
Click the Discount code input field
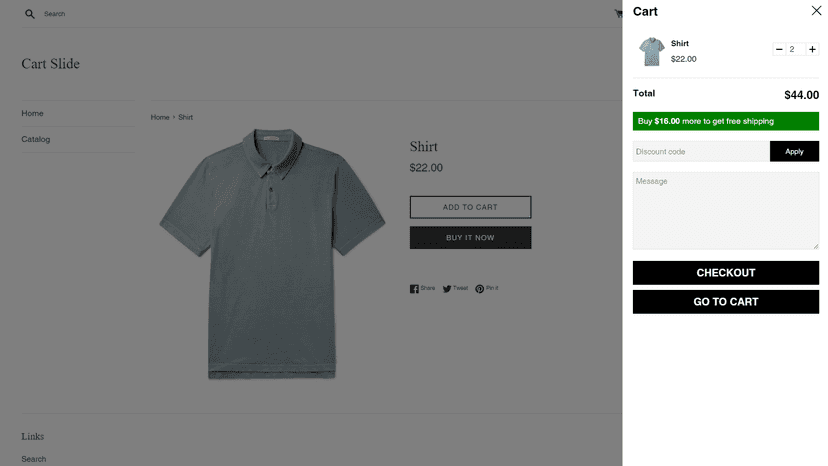[701, 152]
